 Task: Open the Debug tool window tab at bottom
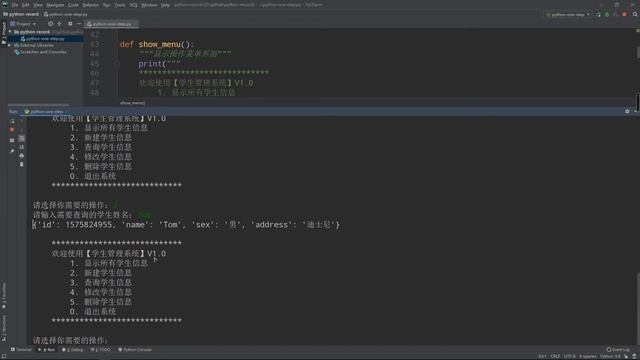[x=73, y=350]
